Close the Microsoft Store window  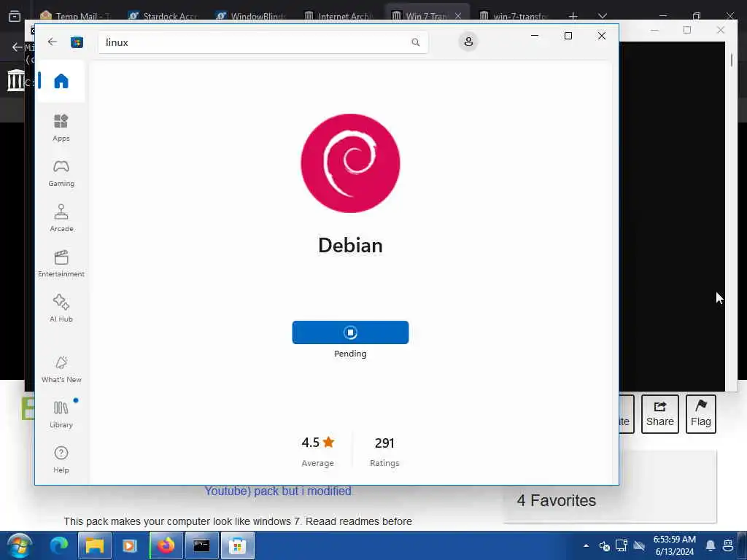(602, 36)
